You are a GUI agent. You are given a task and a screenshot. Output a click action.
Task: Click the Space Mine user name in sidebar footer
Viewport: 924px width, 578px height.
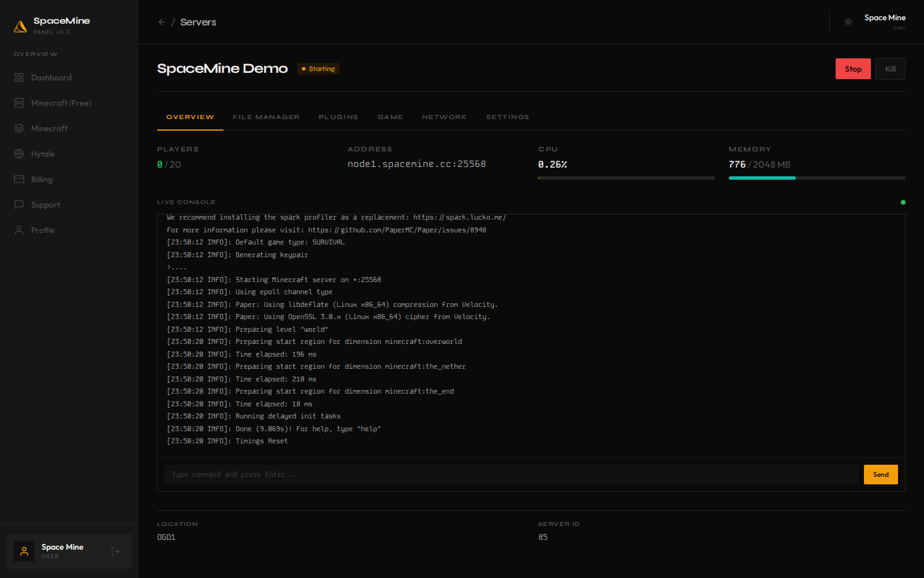coord(62,547)
